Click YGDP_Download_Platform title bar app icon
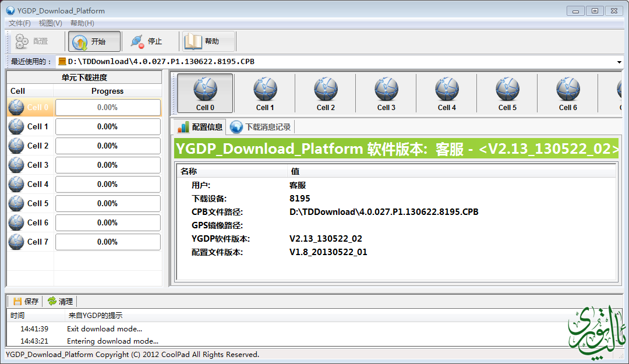629x364 pixels. tap(10, 11)
